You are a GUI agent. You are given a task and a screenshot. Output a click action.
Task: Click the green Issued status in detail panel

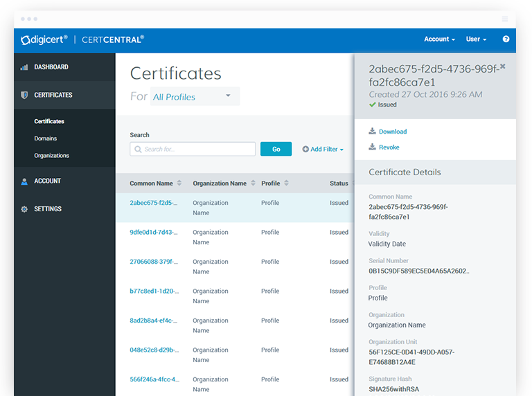pos(382,105)
